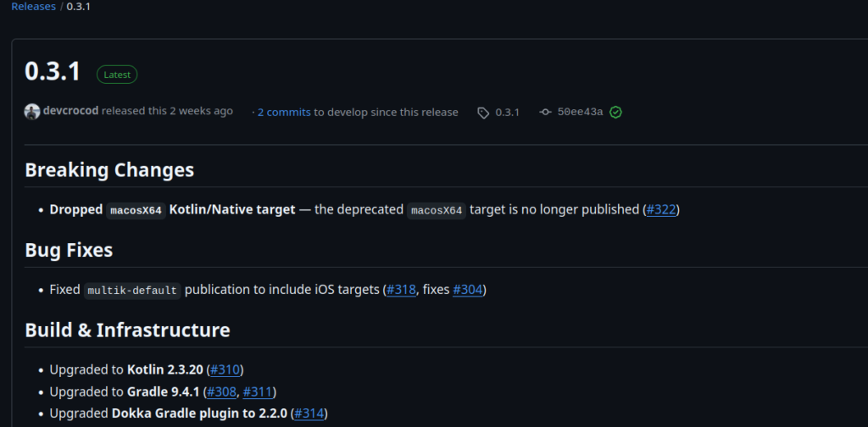The width and height of the screenshot is (868, 427).
Task: Click the Breaking Changes heading
Action: [109, 169]
